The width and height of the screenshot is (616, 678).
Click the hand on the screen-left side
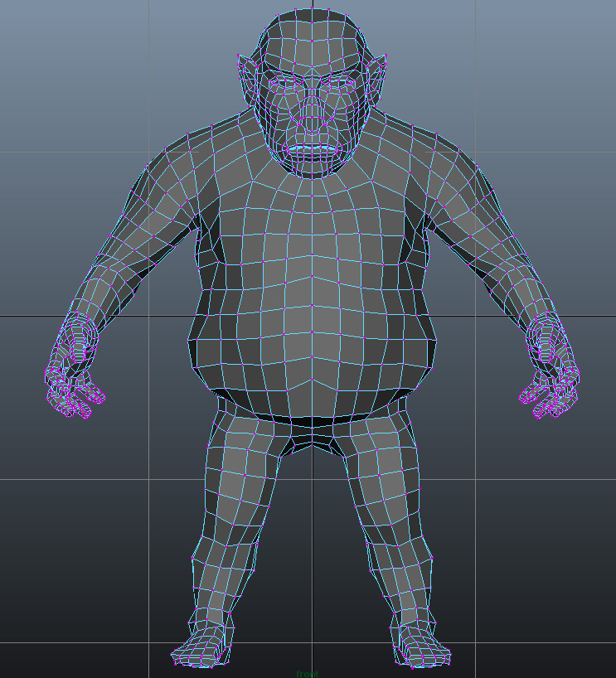[x=75, y=366]
